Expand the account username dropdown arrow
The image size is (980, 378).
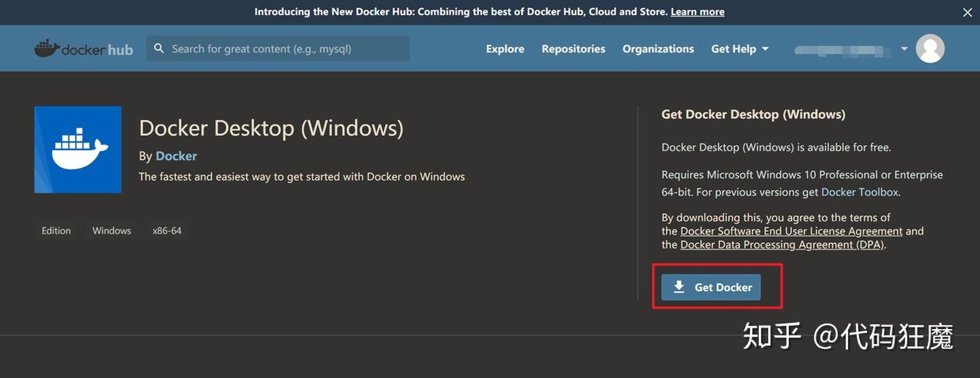pos(904,49)
